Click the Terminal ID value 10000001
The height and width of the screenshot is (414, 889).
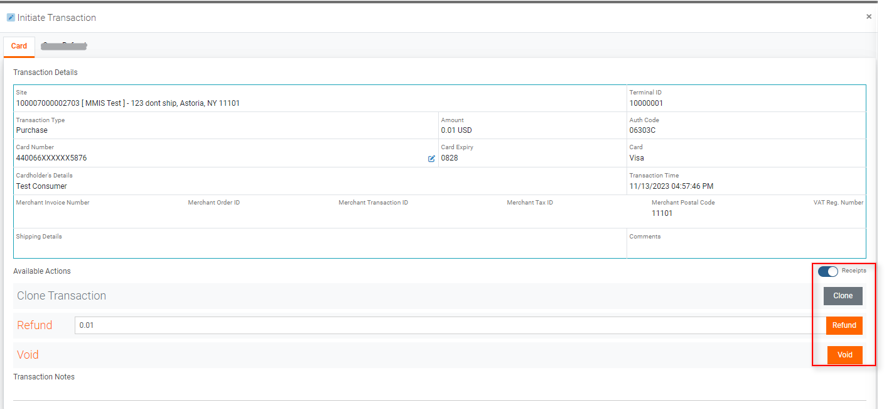tap(646, 104)
